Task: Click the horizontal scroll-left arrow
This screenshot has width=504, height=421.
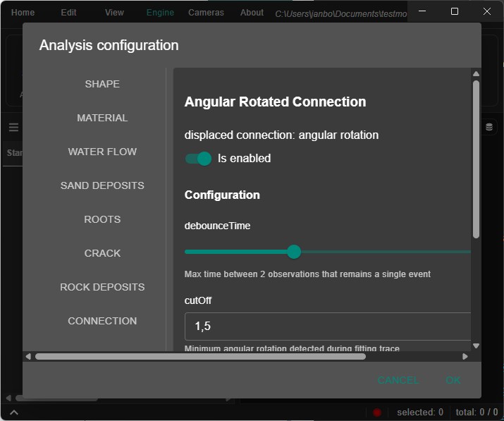Action: tap(28, 356)
